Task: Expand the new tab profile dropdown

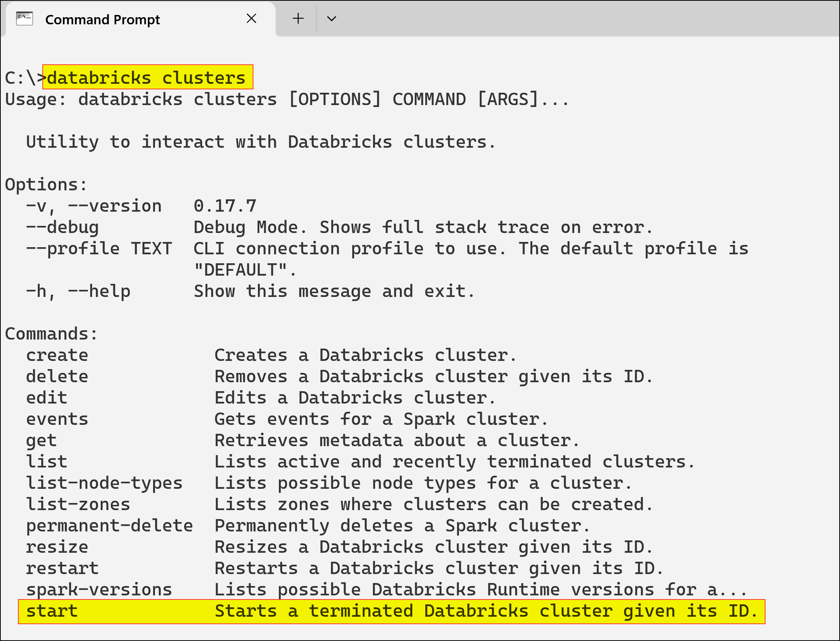Action: (x=331, y=18)
